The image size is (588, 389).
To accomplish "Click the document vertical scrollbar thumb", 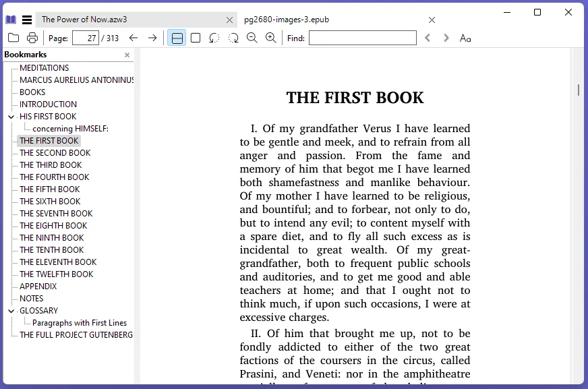I will coord(579,90).
